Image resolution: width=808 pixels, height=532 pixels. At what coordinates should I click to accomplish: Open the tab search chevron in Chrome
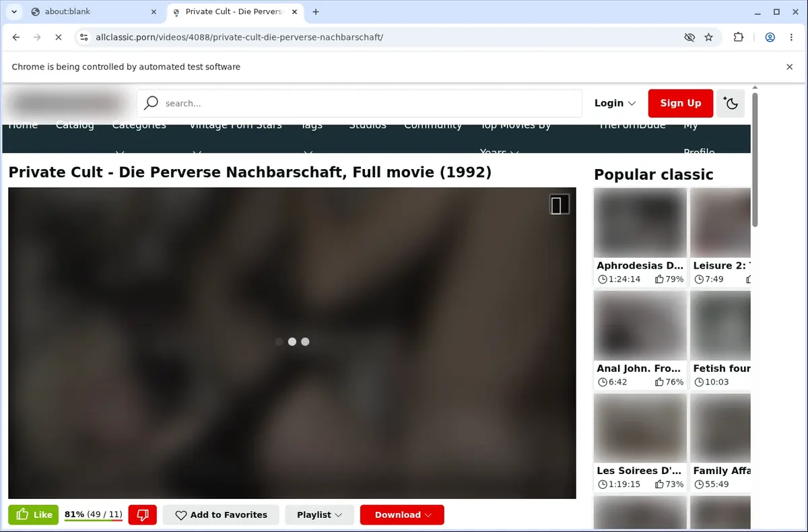pyautogui.click(x=13, y=11)
